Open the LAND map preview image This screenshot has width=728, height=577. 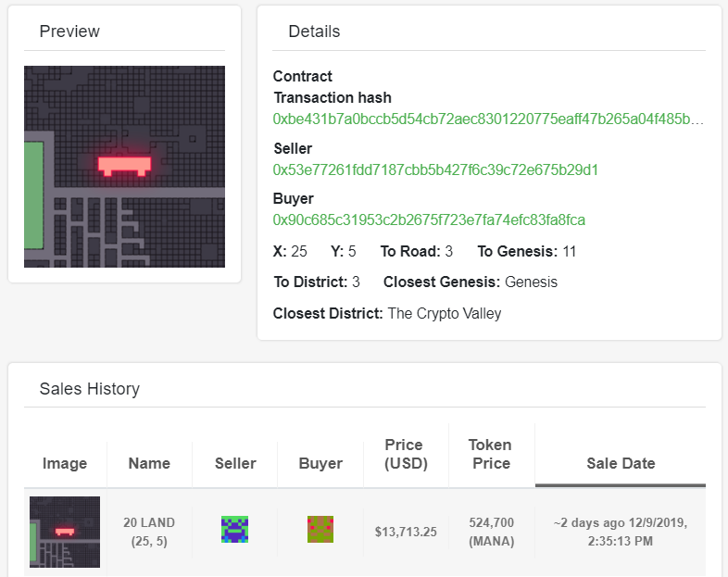(124, 167)
